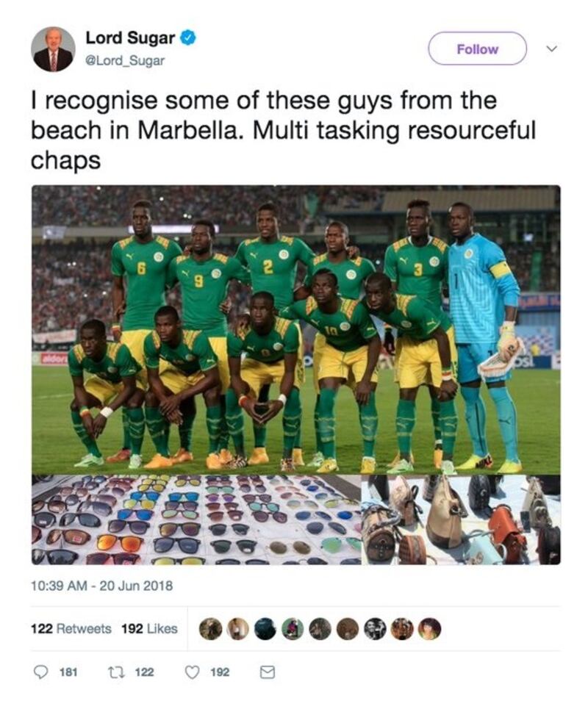
Task: Click the reply speech bubble icon
Action: [x=42, y=672]
